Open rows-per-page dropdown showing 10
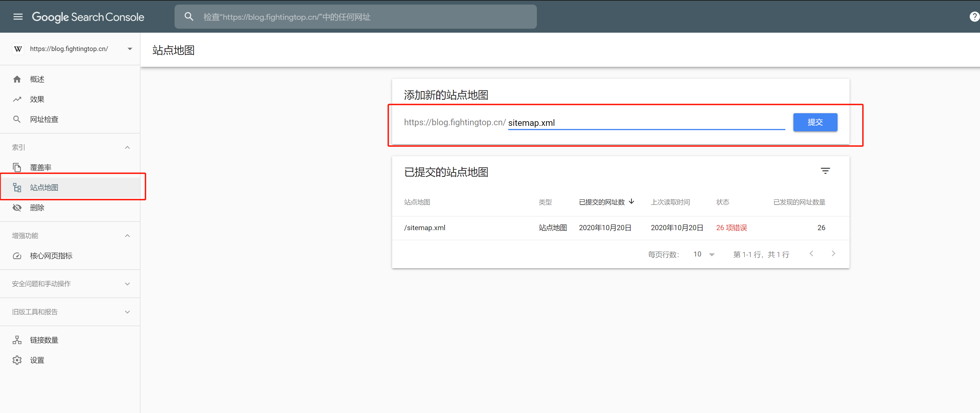The width and height of the screenshot is (980, 413). point(704,255)
